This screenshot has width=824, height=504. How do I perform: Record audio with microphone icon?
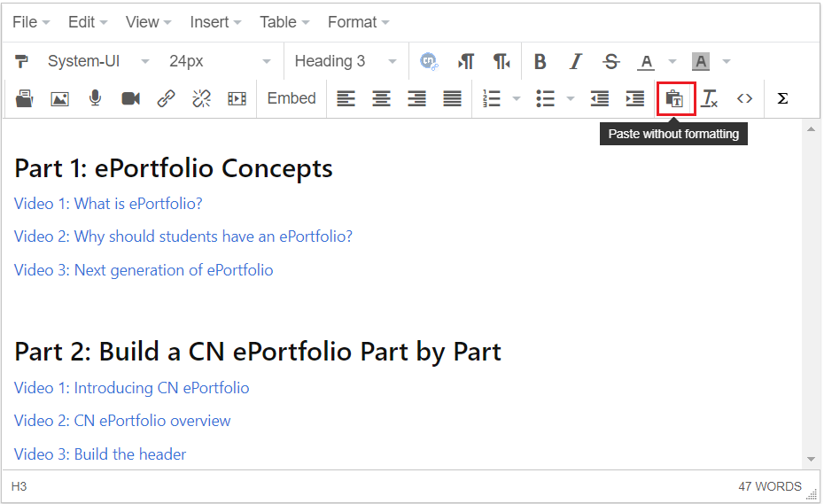[x=95, y=98]
